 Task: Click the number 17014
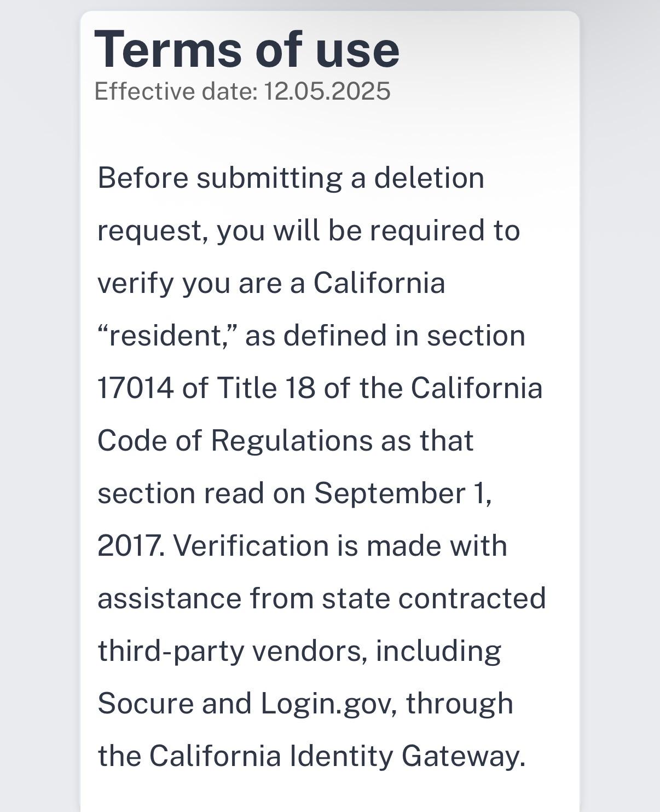tap(136, 388)
